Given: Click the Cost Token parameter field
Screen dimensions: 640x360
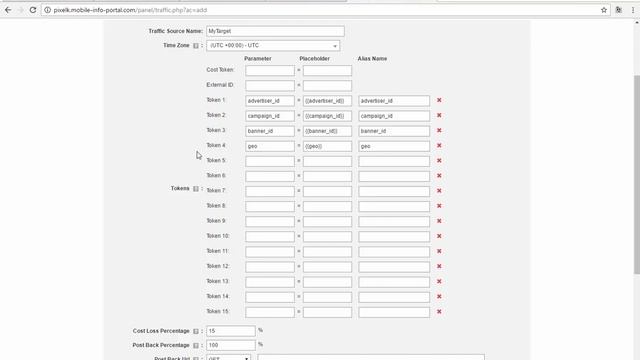Looking at the screenshot, I should coord(270,70).
